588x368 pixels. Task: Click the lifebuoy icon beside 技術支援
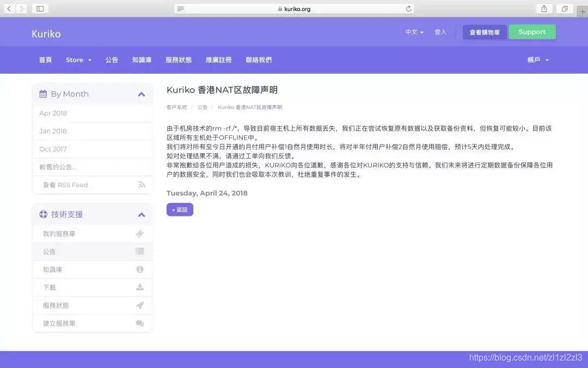tap(44, 214)
